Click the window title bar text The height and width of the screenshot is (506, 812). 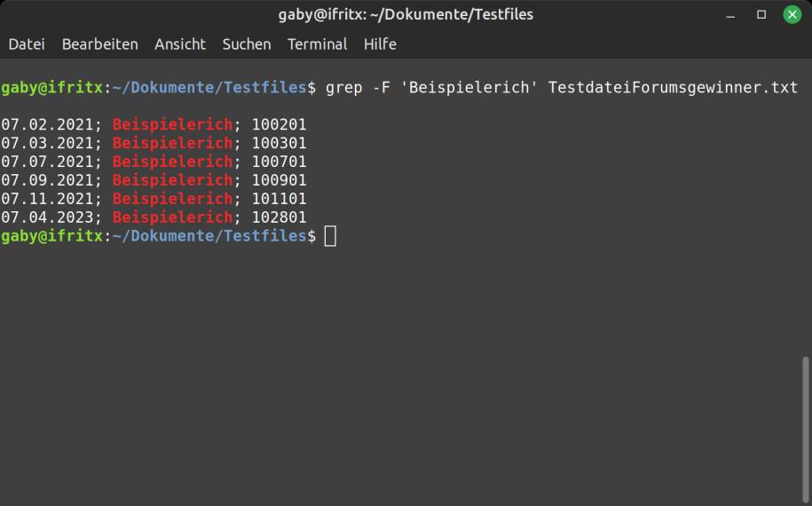406,14
